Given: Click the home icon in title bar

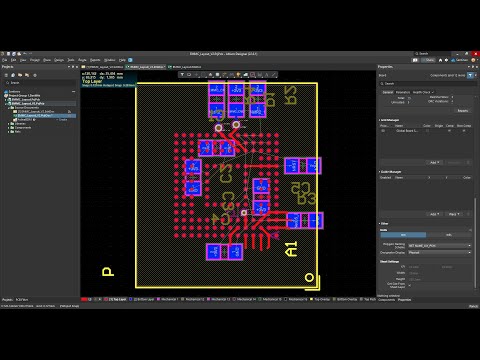Looking at the screenshot, I should point(440,60).
